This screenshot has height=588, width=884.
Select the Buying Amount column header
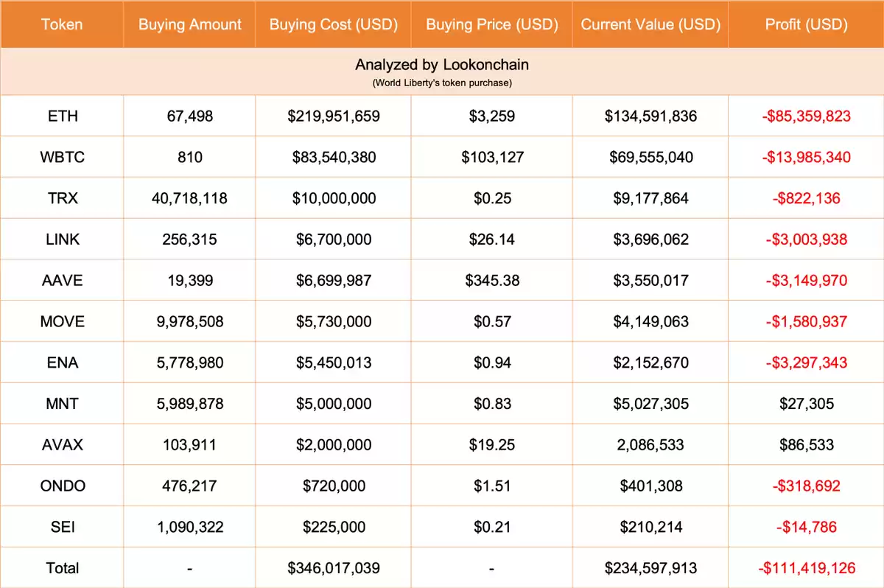point(190,24)
